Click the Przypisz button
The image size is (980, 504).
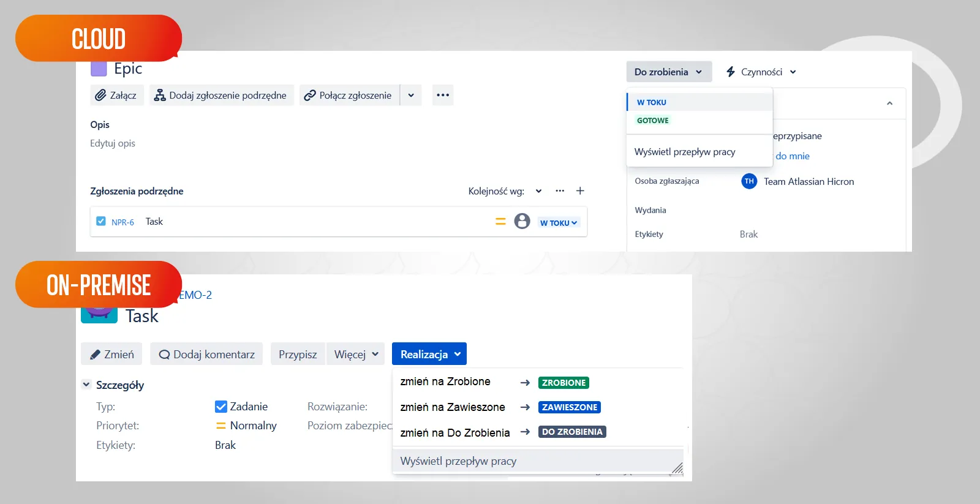pos(298,354)
